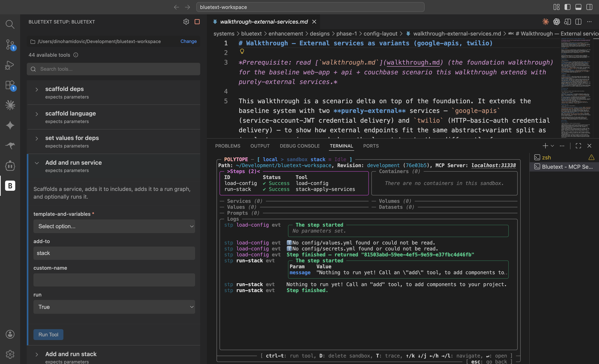The height and width of the screenshot is (364, 599).
Task: Toggle bottom panel visibility
Action: click(x=578, y=7)
